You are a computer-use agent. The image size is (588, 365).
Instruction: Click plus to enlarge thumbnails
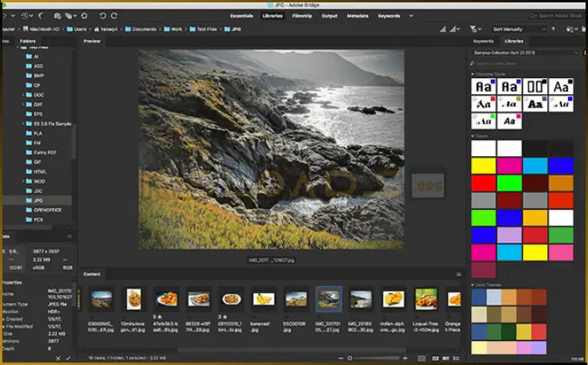pyautogui.click(x=405, y=359)
